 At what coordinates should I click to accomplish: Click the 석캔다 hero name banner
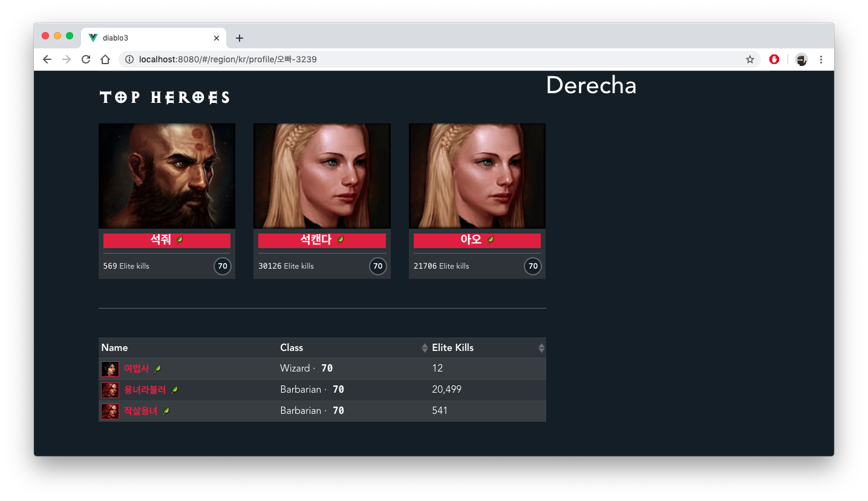pyautogui.click(x=322, y=240)
